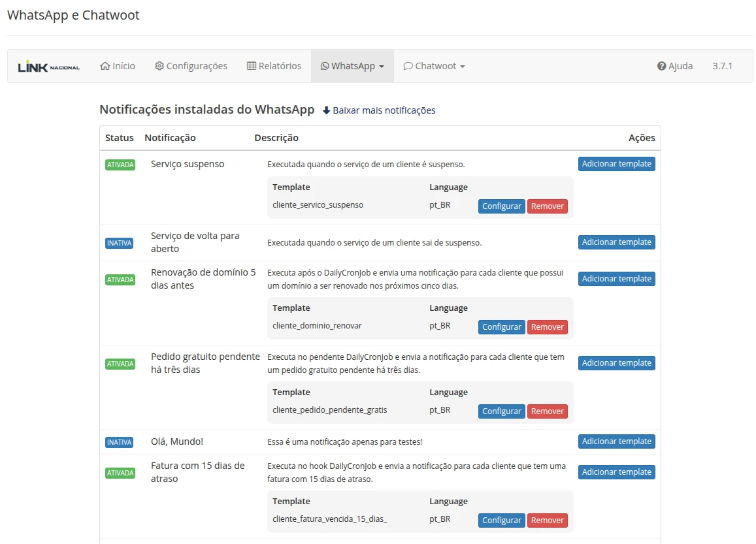This screenshot has height=544, width=756.
Task: Expand the WhatsApp dropdown caret
Action: [x=381, y=67]
